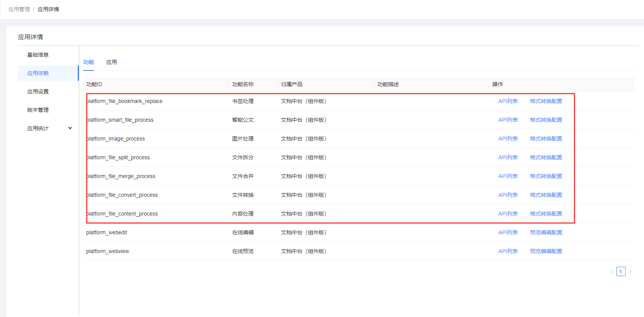Select page 1 in pagination
This screenshot has height=317, width=644.
[x=621, y=271]
